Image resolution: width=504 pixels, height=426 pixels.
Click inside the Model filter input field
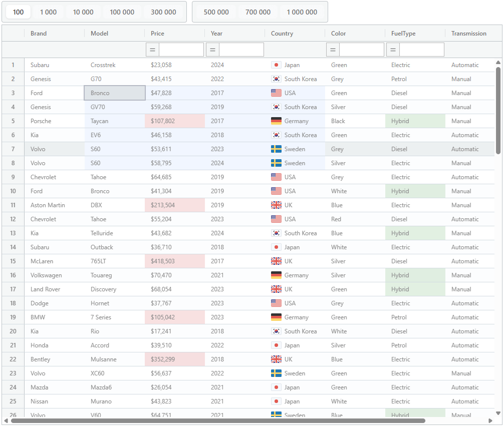pyautogui.click(x=181, y=50)
